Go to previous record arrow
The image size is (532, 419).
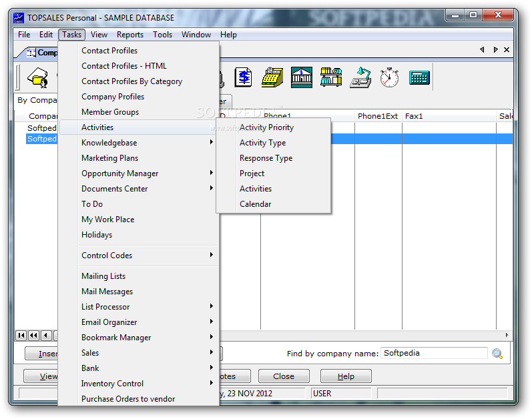(x=46, y=336)
